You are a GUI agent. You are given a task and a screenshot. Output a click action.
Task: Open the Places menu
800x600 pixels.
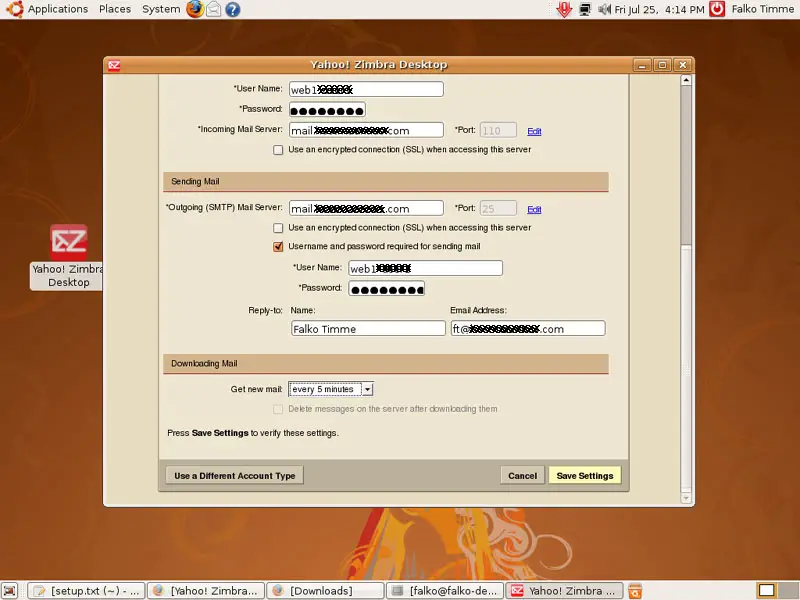coord(115,9)
